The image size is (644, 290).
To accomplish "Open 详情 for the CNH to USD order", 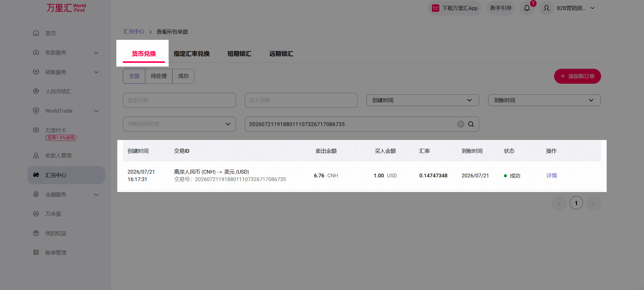I will pos(552,175).
